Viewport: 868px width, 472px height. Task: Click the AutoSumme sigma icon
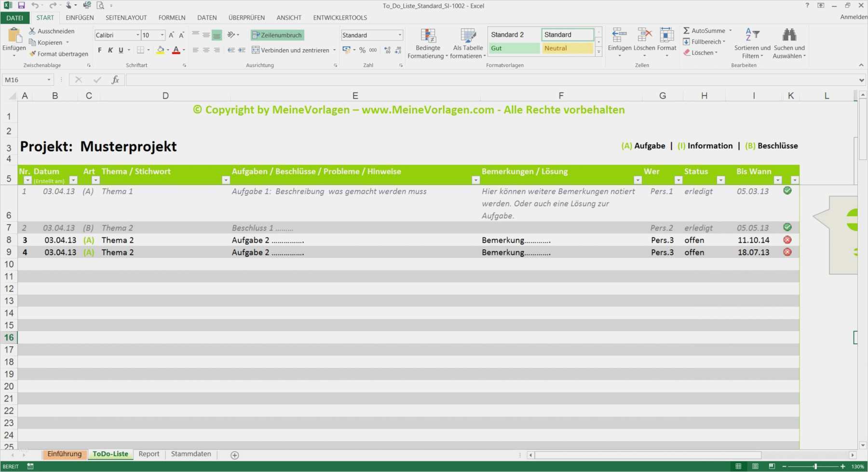(x=687, y=30)
